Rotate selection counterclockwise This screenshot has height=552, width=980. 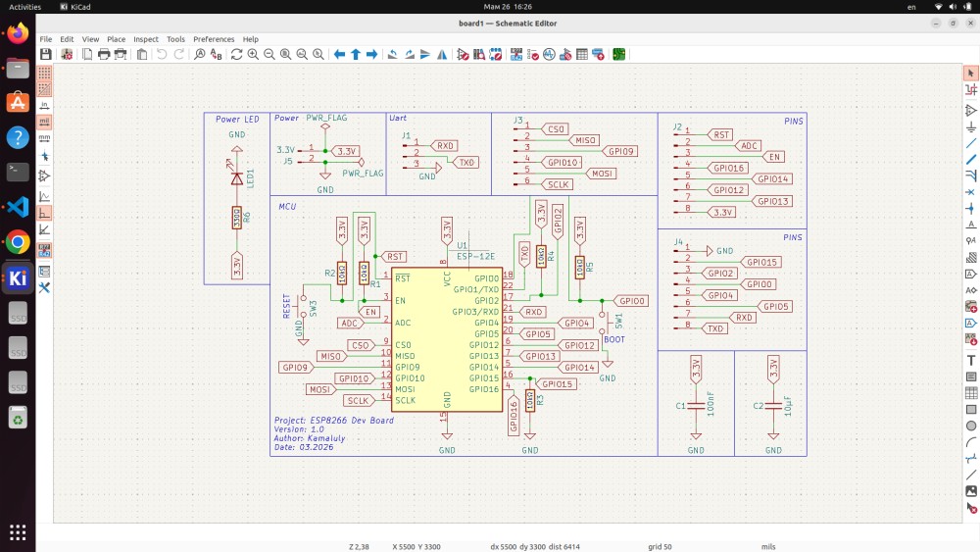coord(393,54)
